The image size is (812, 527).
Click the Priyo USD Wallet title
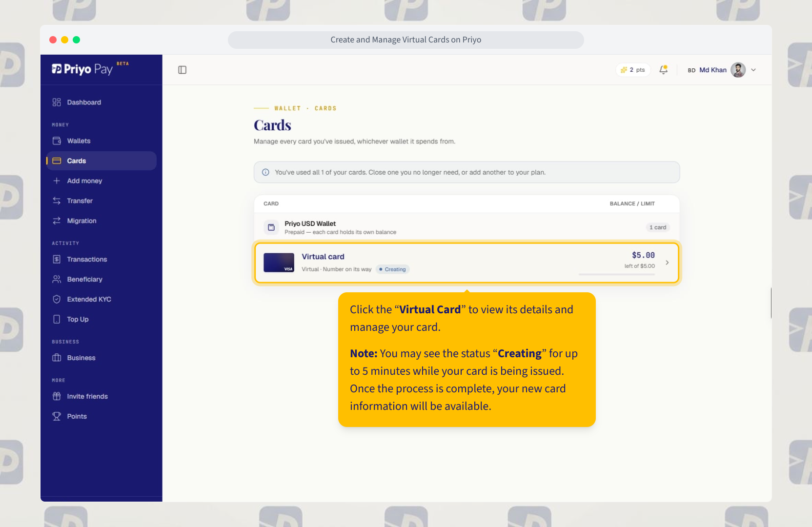click(x=310, y=223)
